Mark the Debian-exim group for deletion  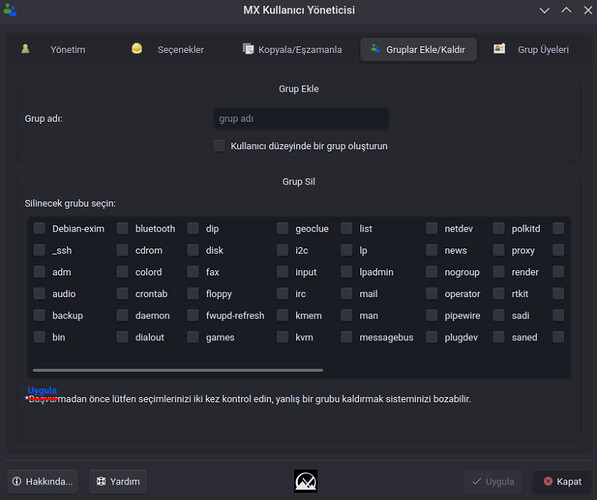pyautogui.click(x=39, y=228)
